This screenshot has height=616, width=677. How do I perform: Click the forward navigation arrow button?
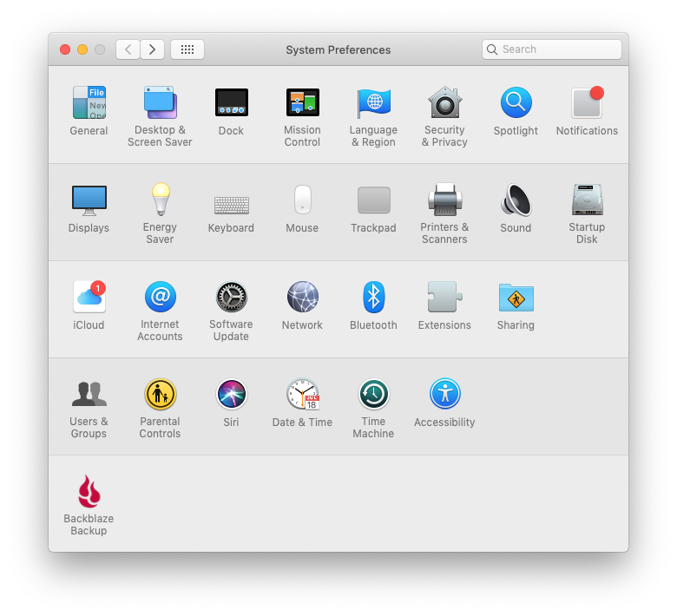coord(153,49)
